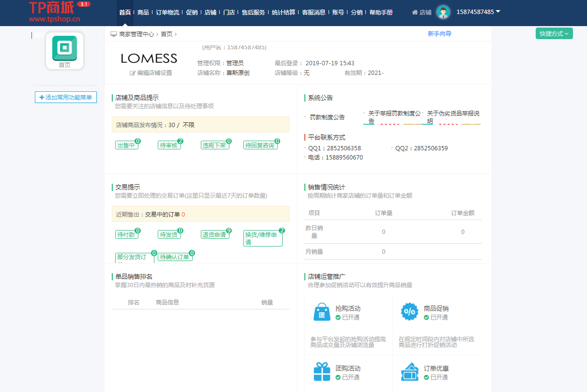
Task: Click the user avatar in header
Action: (443, 12)
